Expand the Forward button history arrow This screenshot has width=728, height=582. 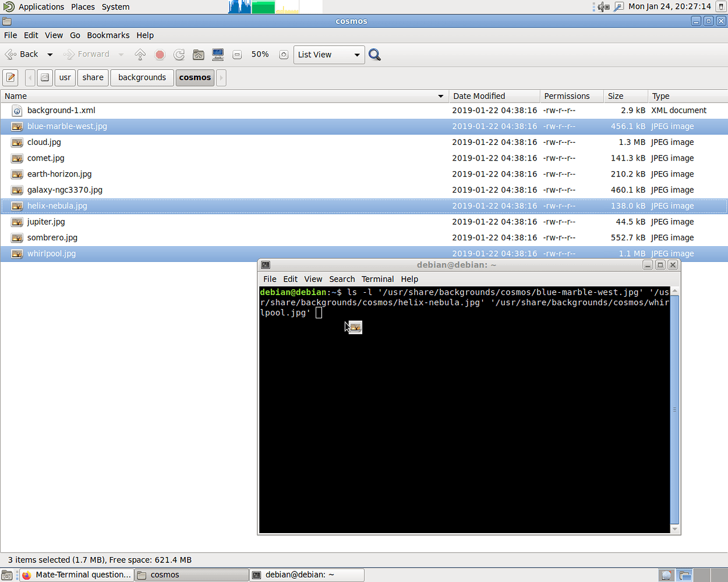coord(121,54)
